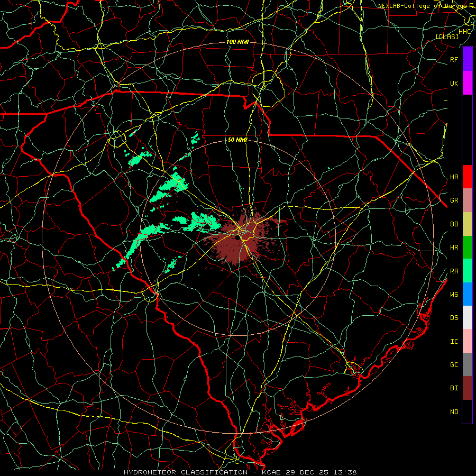Click the yellow BD legend swatch

(x=467, y=224)
